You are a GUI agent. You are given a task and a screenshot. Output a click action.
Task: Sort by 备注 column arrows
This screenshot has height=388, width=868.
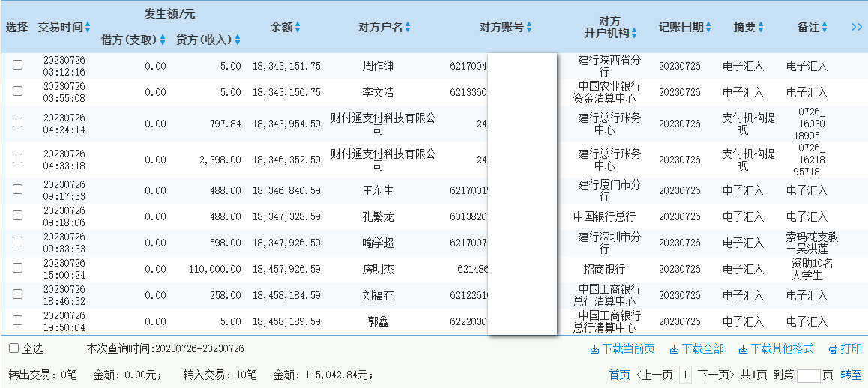pos(825,27)
